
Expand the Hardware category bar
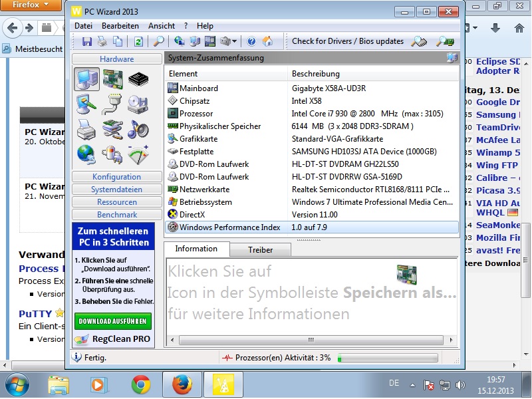(x=117, y=59)
